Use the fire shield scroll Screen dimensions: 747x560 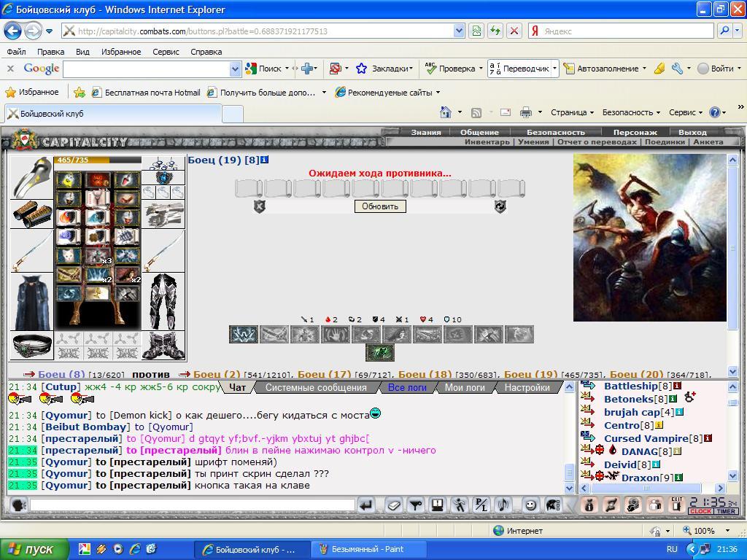click(x=68, y=217)
